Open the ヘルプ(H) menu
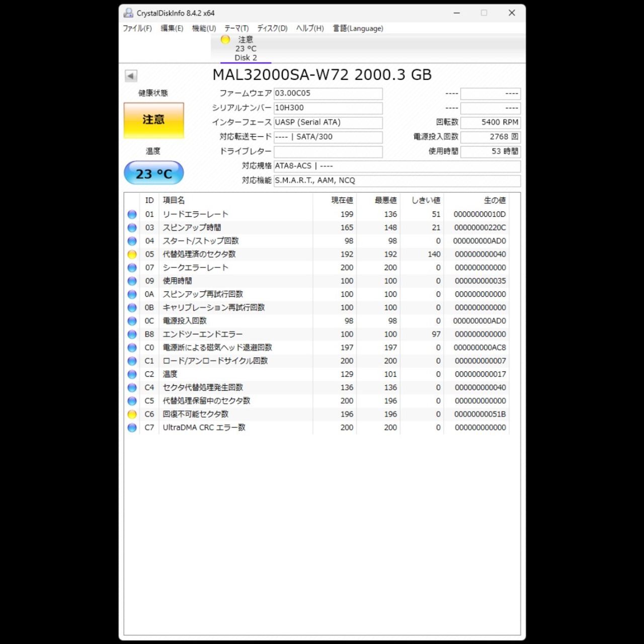Image resolution: width=644 pixels, height=644 pixels. [x=310, y=28]
